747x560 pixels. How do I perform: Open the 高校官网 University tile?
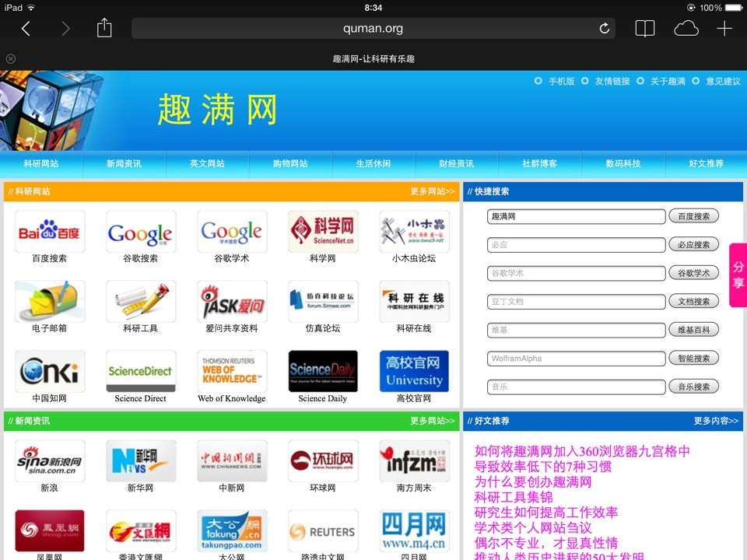[x=414, y=372]
